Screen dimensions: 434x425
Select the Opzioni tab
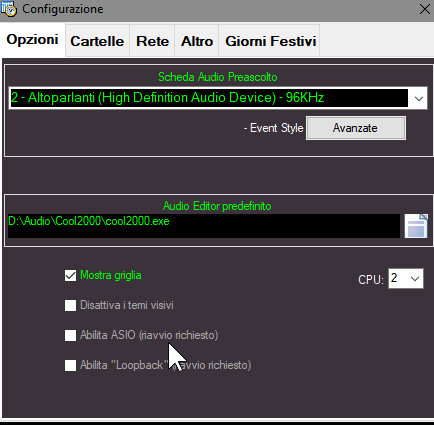pos(32,40)
